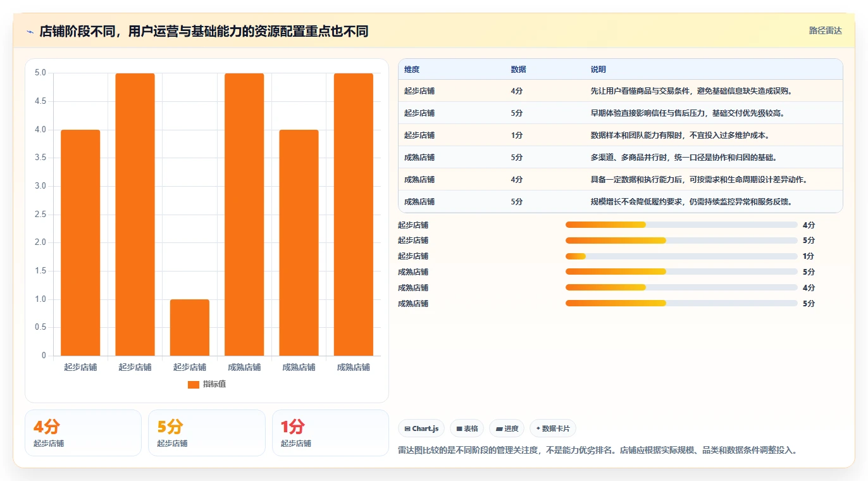Click the 5分 cell in the 规模增长 row
The image size is (868, 481).
pyautogui.click(x=517, y=202)
